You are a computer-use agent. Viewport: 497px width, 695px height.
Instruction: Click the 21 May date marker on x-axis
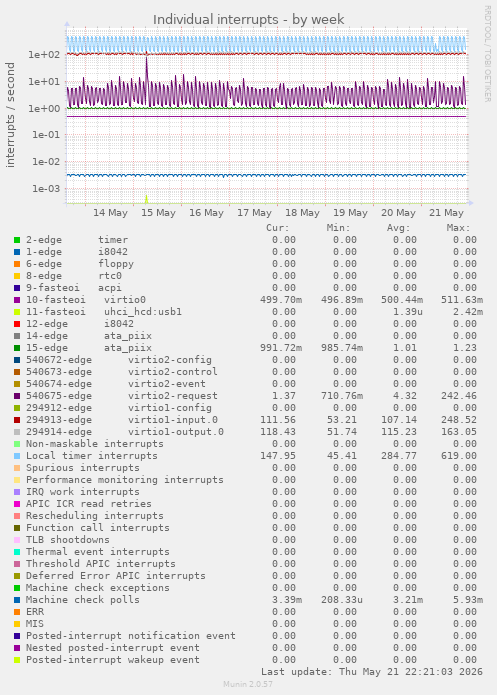446,213
